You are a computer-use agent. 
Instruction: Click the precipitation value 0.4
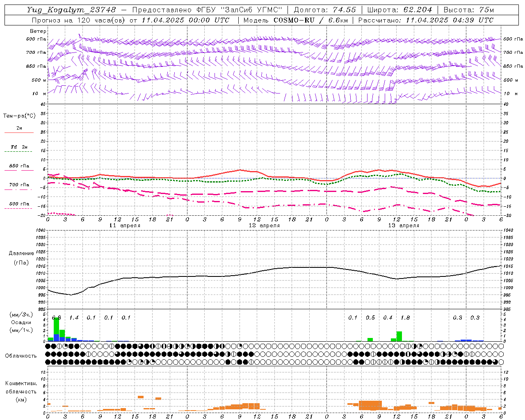388,318
